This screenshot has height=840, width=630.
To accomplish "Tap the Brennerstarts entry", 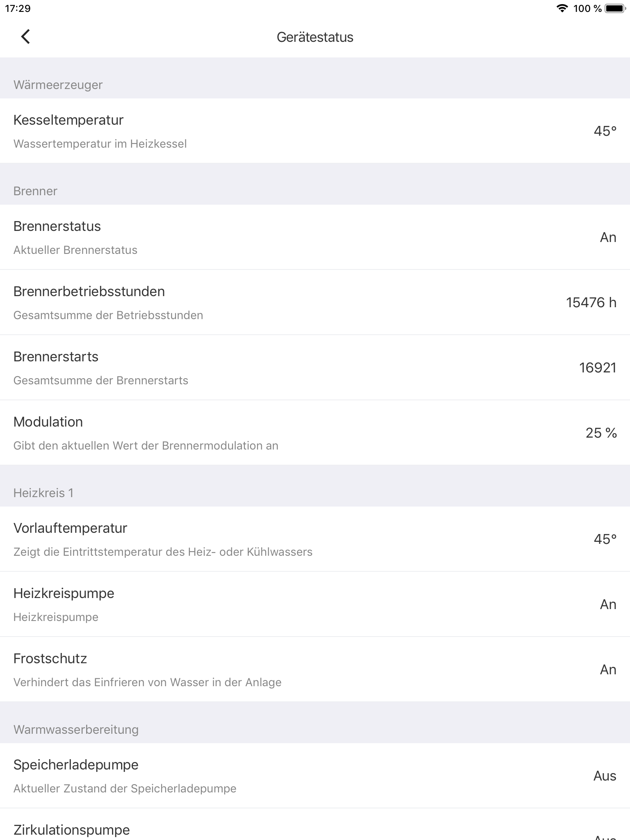I will 315,367.
